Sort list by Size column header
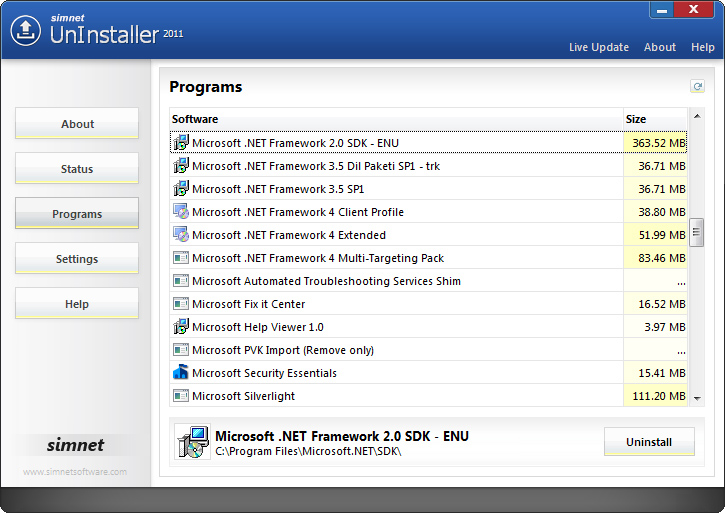This screenshot has height=513, width=725. [656, 119]
